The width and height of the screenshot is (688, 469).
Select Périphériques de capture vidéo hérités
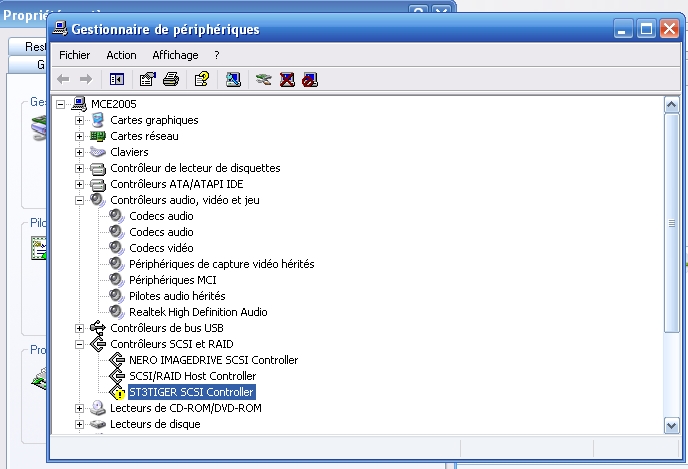click(x=222, y=264)
